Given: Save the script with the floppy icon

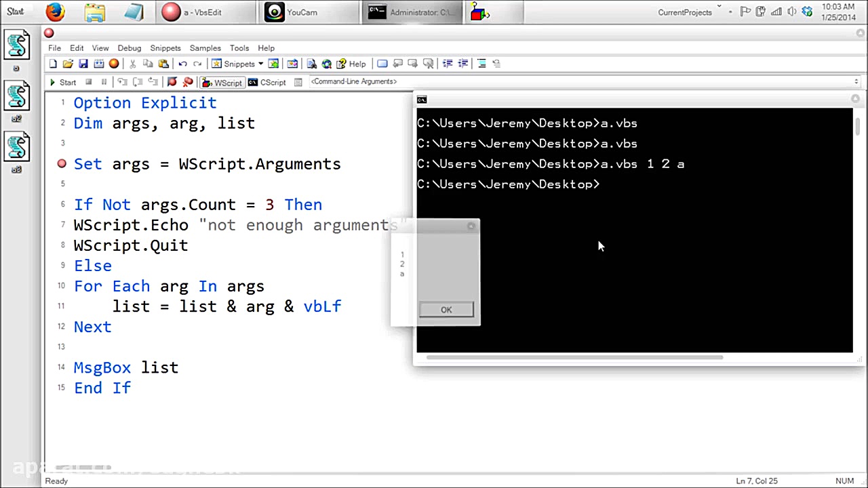Looking at the screenshot, I should click(83, 64).
